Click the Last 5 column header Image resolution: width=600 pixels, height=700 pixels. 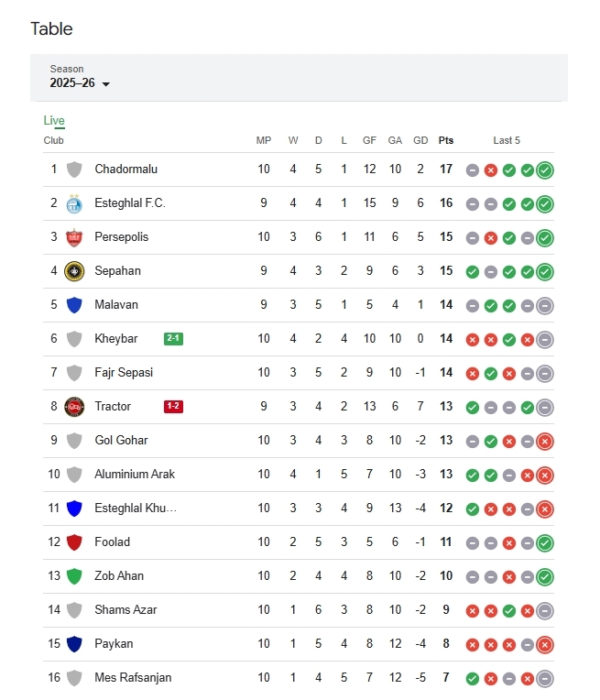[507, 140]
